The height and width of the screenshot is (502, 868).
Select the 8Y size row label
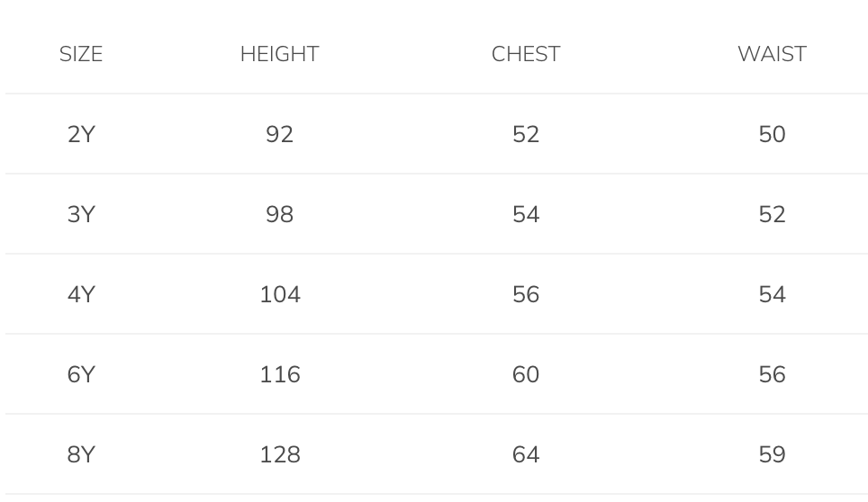pos(81,454)
